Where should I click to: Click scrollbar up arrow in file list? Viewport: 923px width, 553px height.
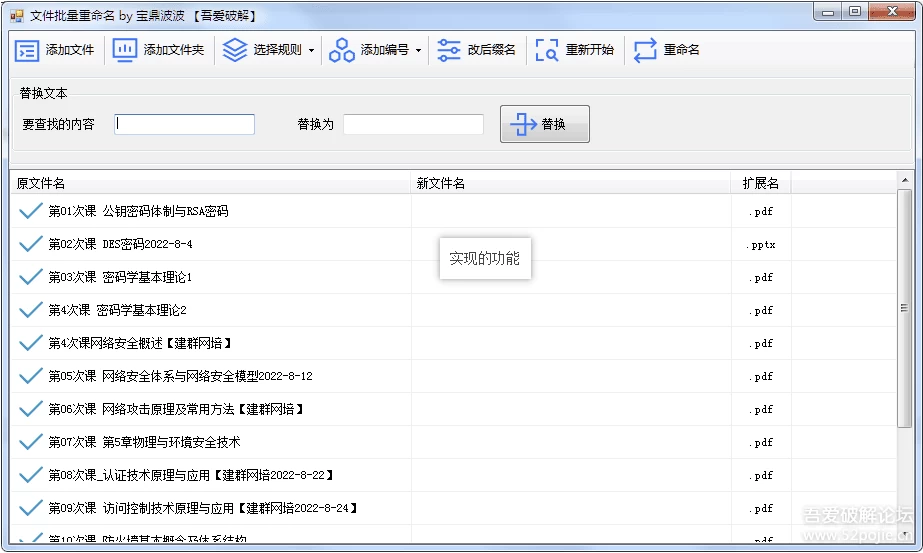(x=904, y=181)
